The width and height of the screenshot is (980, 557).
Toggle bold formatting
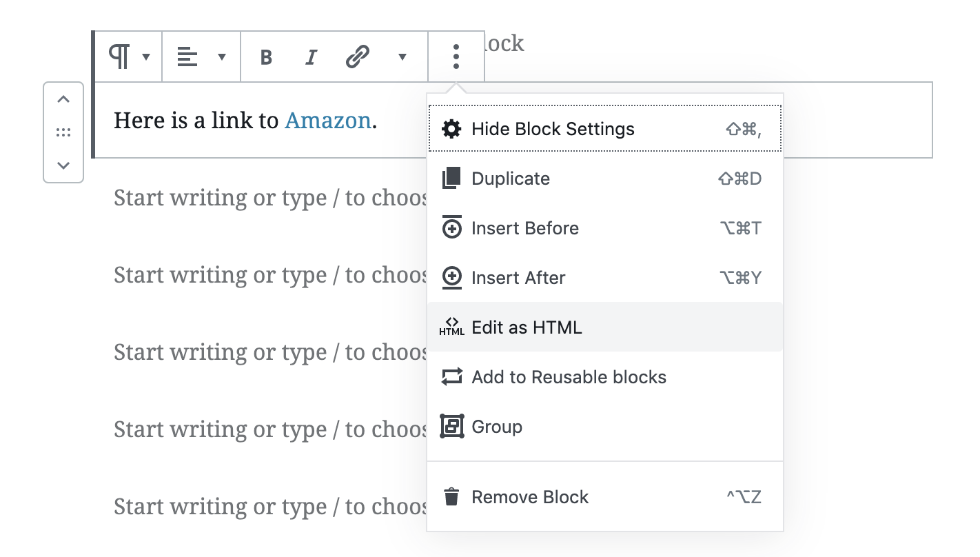point(266,57)
